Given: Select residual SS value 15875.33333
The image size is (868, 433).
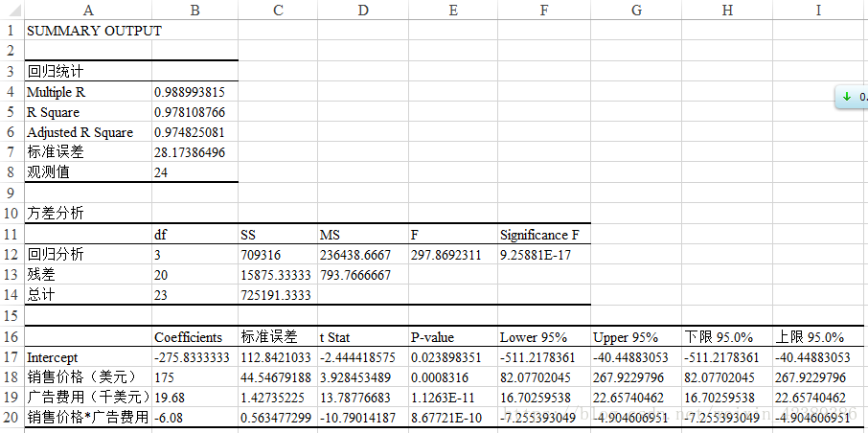Looking at the screenshot, I should coord(278,275).
